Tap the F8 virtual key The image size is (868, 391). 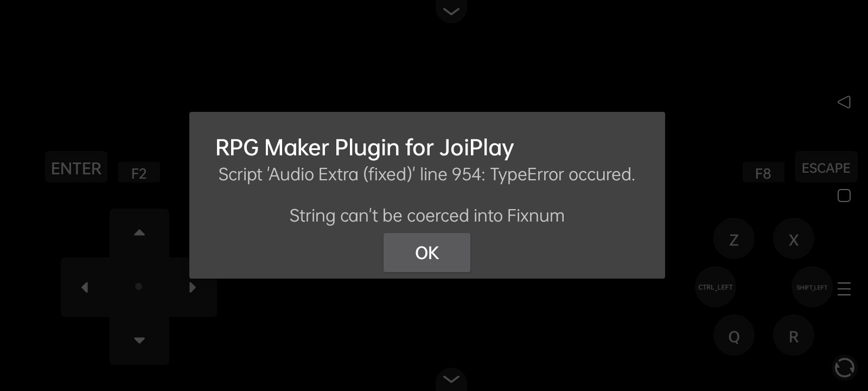tap(763, 173)
